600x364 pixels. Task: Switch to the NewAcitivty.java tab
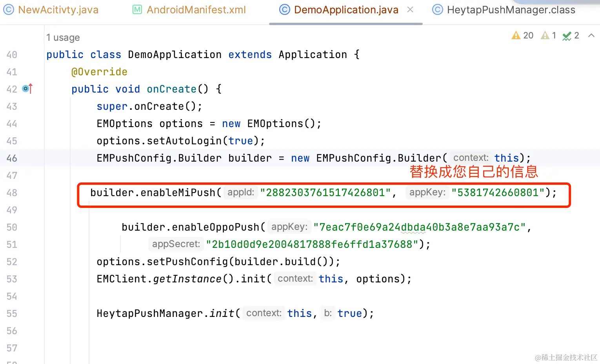[x=58, y=10]
